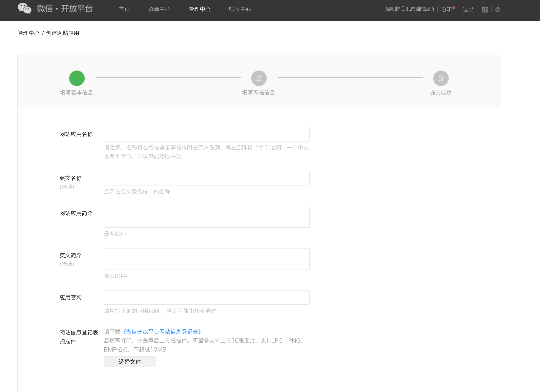This screenshot has width=540, height=392.
Task: Click the step 3 gray circle
Action: (441, 78)
